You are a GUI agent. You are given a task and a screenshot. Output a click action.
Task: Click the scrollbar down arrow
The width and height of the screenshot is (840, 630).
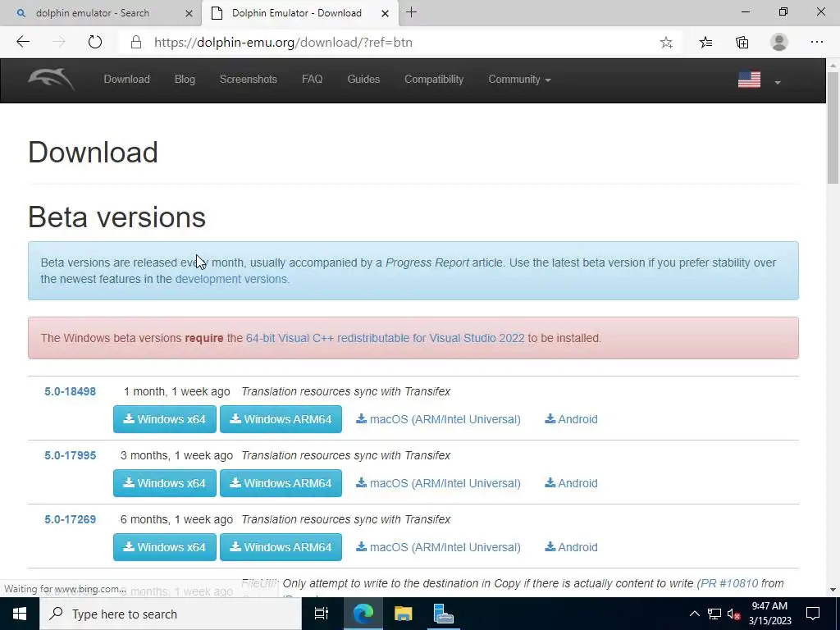(833, 590)
